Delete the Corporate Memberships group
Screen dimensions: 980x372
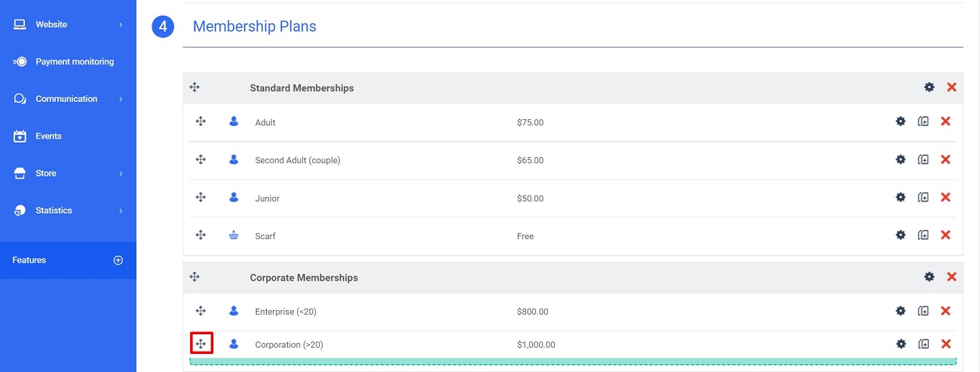pyautogui.click(x=951, y=277)
